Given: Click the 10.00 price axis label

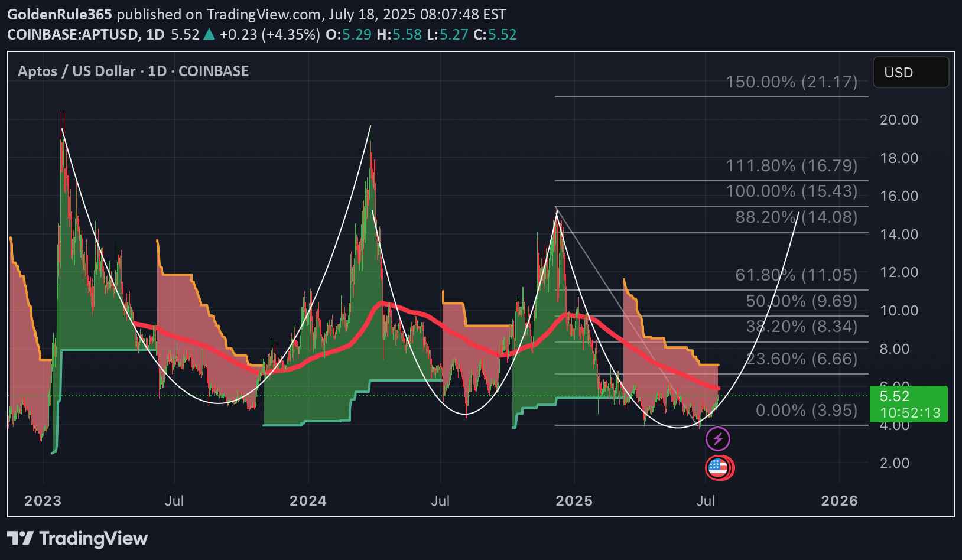Looking at the screenshot, I should (x=899, y=311).
